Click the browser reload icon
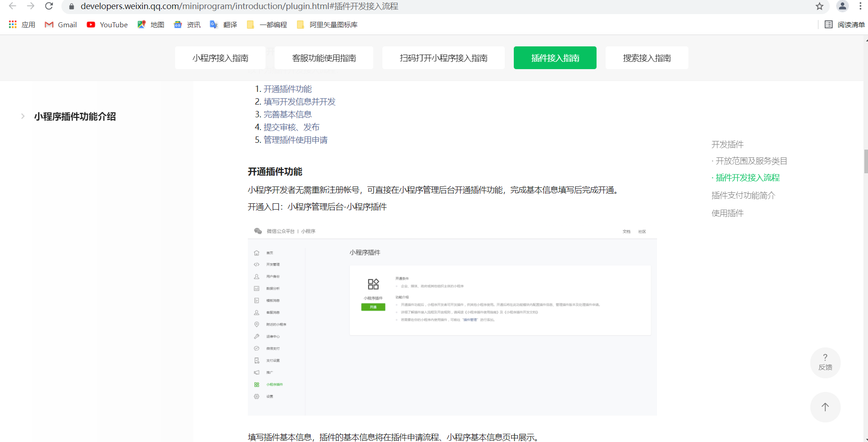Viewport: 868px width, 442px height. coord(49,6)
